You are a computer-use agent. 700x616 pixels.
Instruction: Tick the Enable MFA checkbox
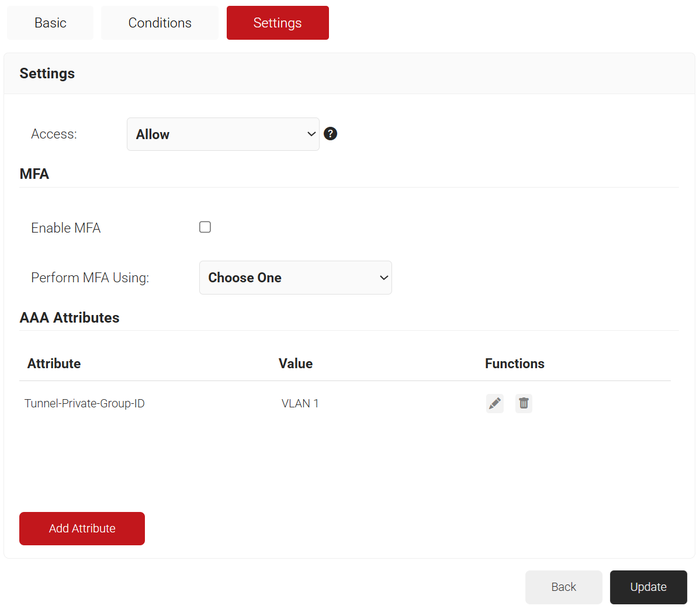(205, 227)
